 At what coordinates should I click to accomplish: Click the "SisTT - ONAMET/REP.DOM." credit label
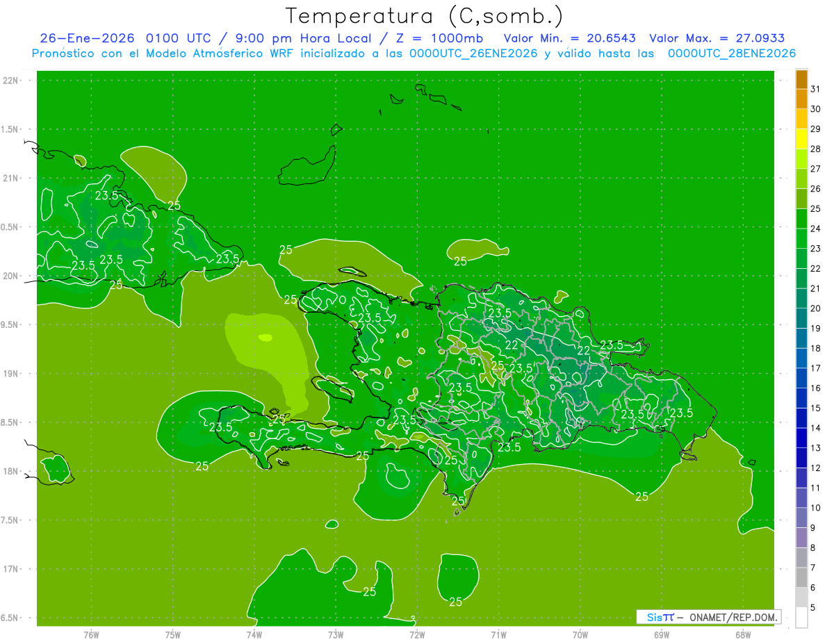[x=709, y=617]
